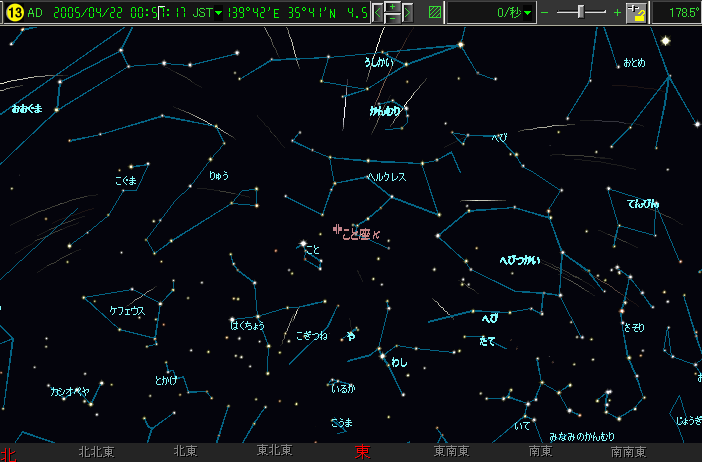This screenshot has height=462, width=702.
Task: Click the AD era indicator
Action: pos(35,13)
